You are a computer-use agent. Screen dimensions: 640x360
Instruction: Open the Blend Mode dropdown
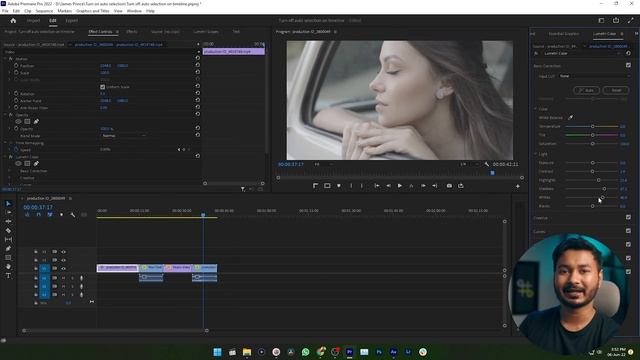(x=124, y=136)
